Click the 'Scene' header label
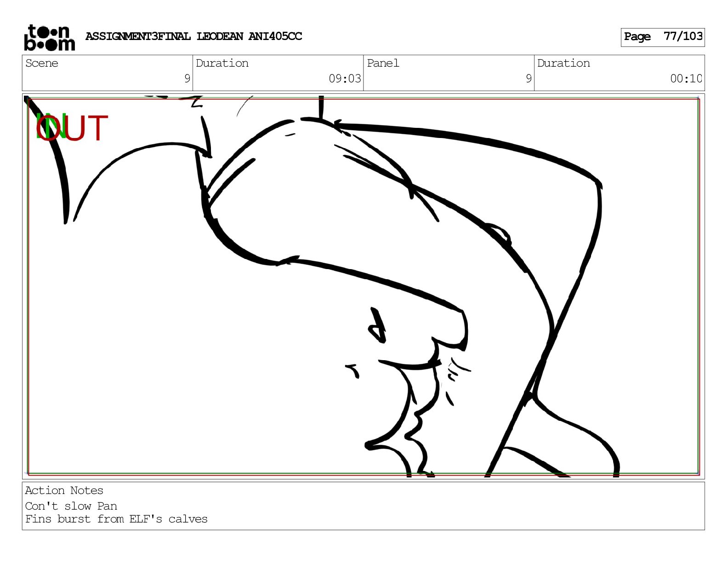The width and height of the screenshot is (728, 563). tap(42, 63)
